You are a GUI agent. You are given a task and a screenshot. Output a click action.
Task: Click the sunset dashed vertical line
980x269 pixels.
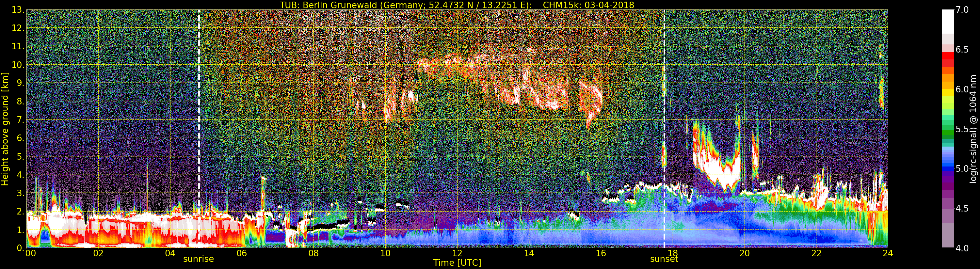tap(664, 129)
